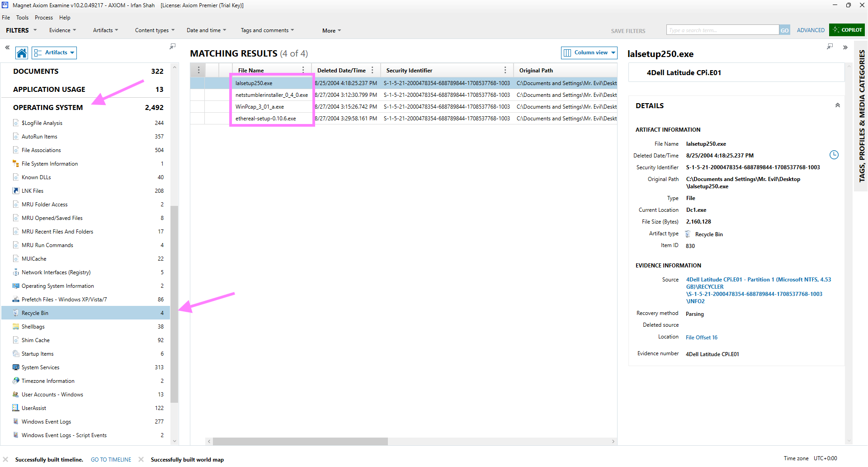Click the Windows Event Logs icon
This screenshot has width=868, height=467.
(16, 422)
